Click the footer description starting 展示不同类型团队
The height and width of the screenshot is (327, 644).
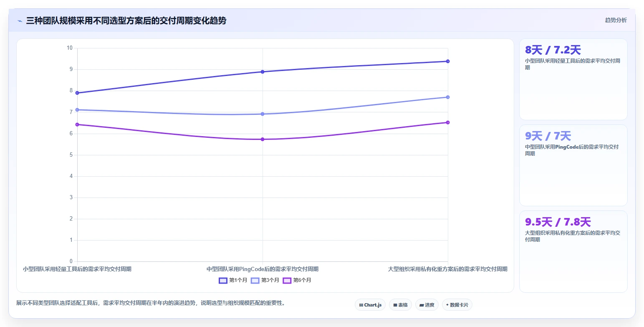(151, 303)
